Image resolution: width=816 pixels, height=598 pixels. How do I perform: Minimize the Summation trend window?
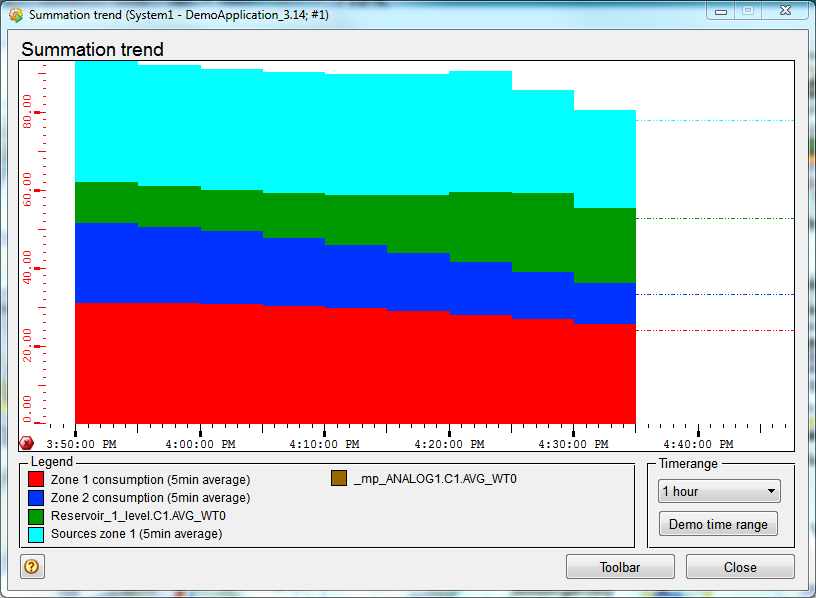pyautogui.click(x=721, y=11)
